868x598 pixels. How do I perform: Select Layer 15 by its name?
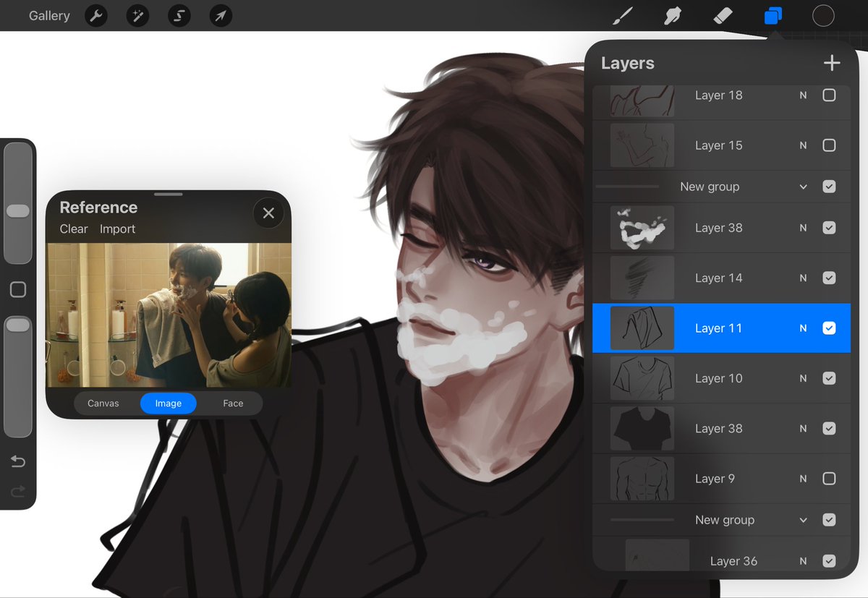[718, 145]
